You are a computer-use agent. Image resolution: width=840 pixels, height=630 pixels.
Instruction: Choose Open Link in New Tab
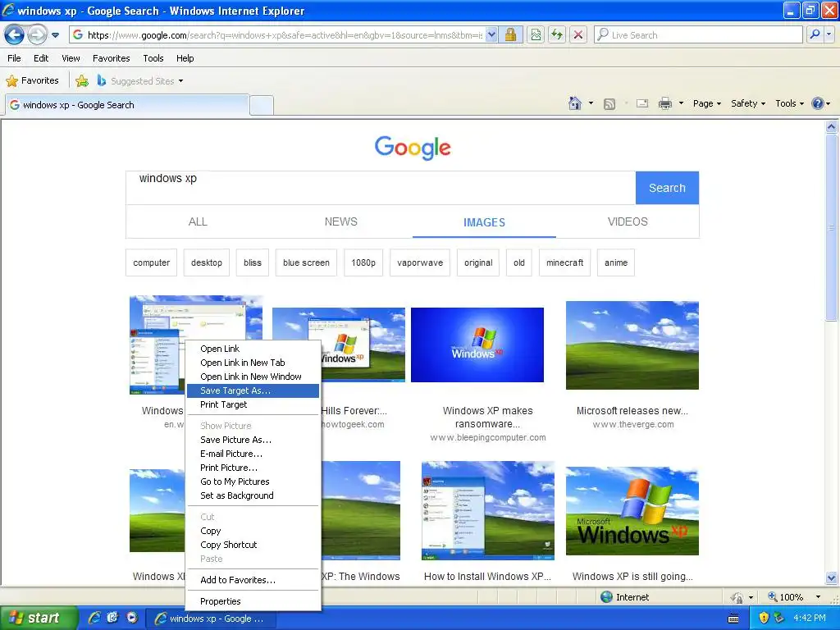point(253,363)
